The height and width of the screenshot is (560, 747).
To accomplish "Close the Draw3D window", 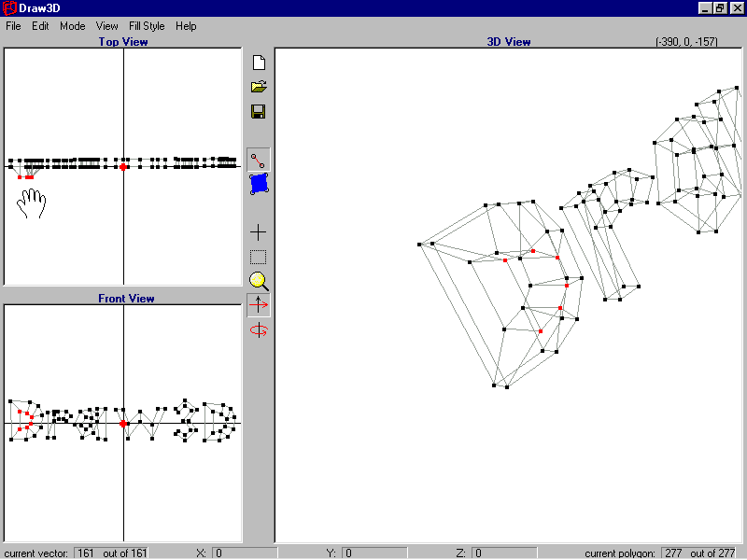I will point(737,8).
